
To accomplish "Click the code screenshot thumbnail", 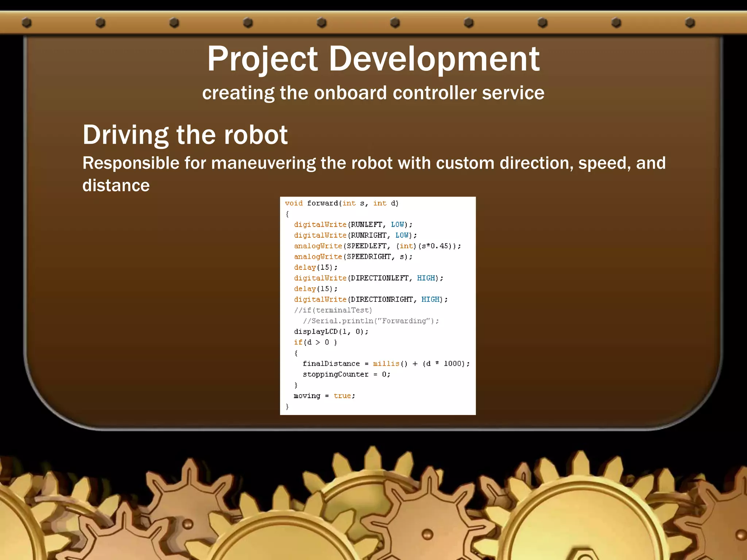I will pyautogui.click(x=378, y=306).
